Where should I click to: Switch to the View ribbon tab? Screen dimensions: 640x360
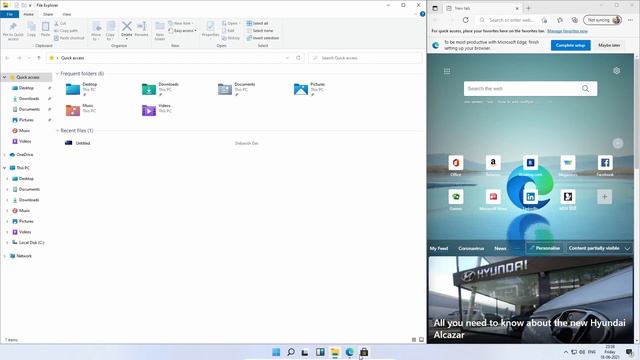[67, 14]
